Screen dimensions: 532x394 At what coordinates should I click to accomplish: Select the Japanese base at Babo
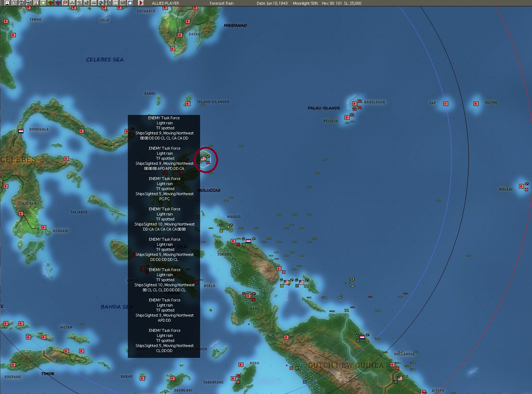click(248, 296)
